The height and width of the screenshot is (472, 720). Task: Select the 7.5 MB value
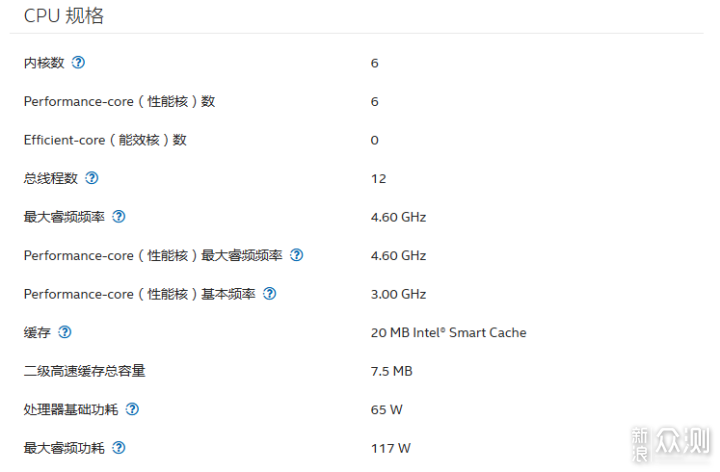(391, 371)
